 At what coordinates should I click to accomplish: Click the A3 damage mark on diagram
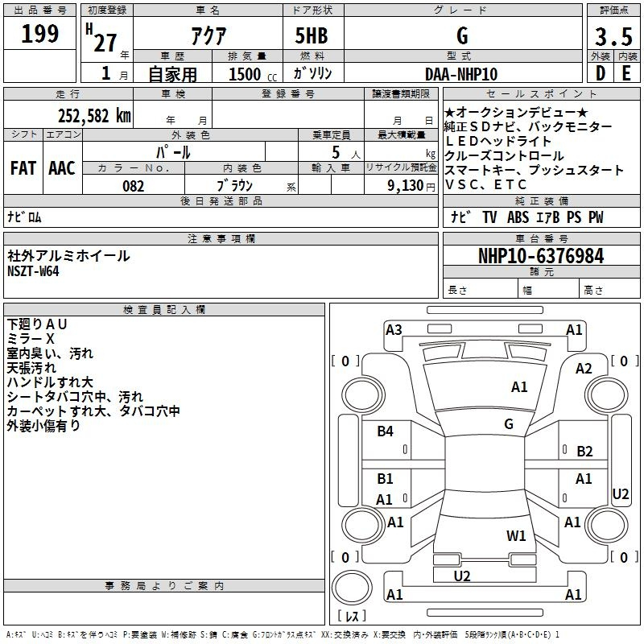tap(394, 329)
